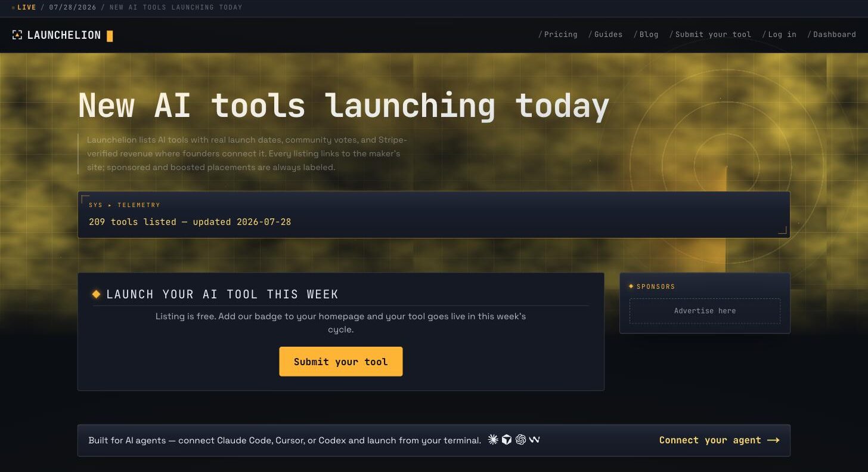Click the Windsurf wave icon
The image size is (868, 472).
534,440
